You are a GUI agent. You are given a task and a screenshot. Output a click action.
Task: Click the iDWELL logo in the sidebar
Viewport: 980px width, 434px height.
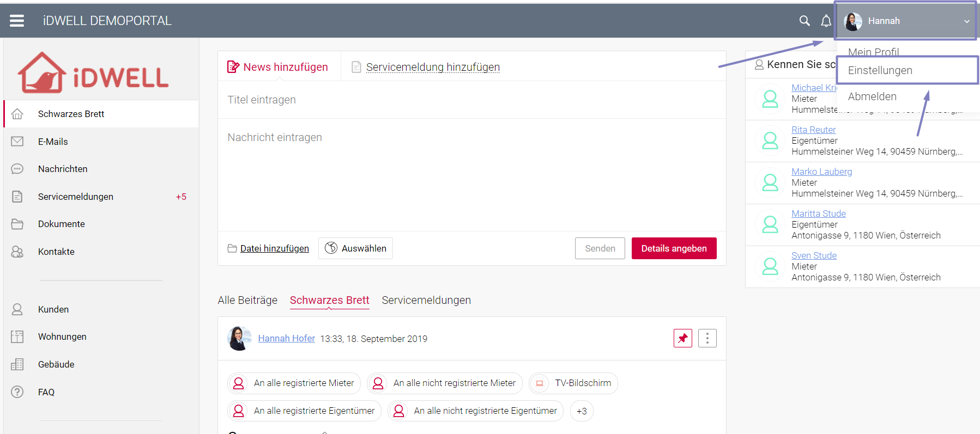(93, 72)
